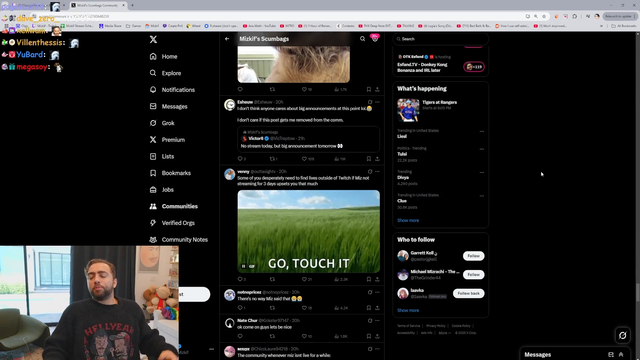
Task: Open Verified Orgs in the sidebar
Action: tap(172, 223)
